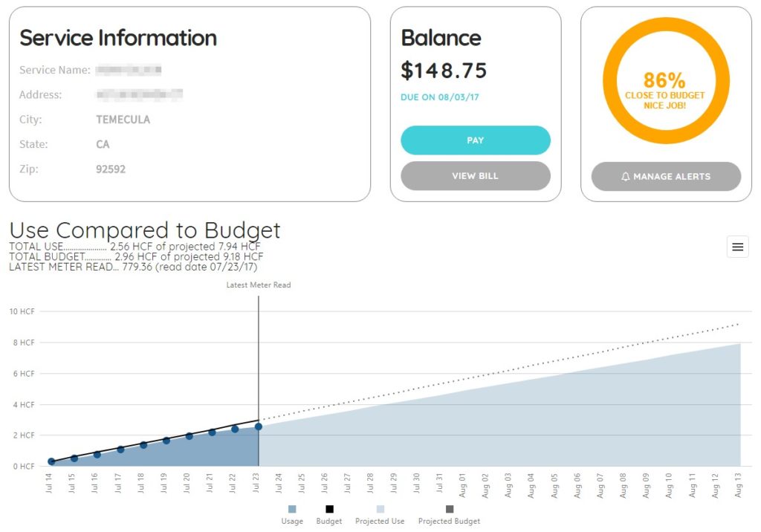
Task: Toggle the Projected Budget legend square
Action: [x=449, y=509]
